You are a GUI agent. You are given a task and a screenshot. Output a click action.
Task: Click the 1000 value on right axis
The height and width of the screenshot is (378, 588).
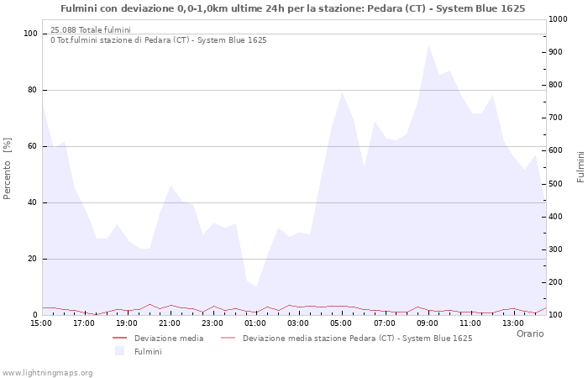(558, 19)
